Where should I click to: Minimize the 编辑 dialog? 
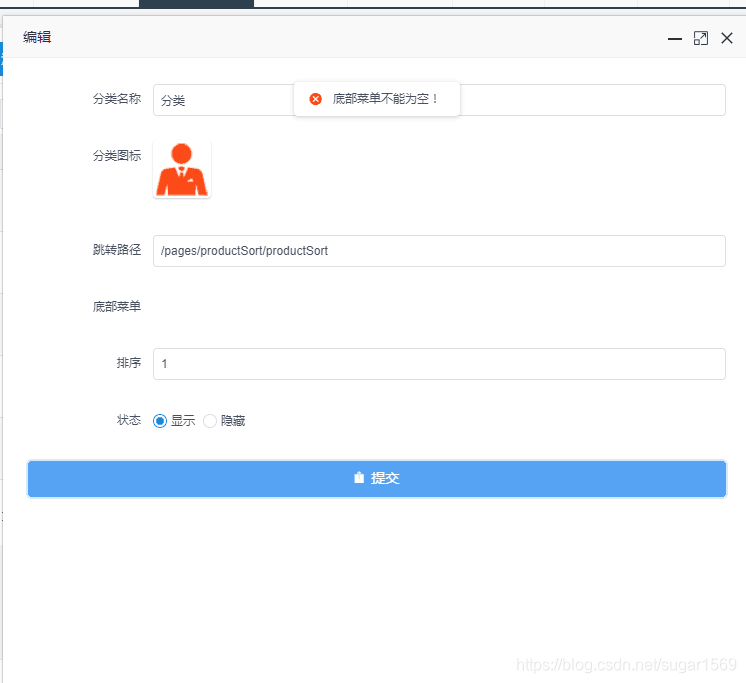675,39
